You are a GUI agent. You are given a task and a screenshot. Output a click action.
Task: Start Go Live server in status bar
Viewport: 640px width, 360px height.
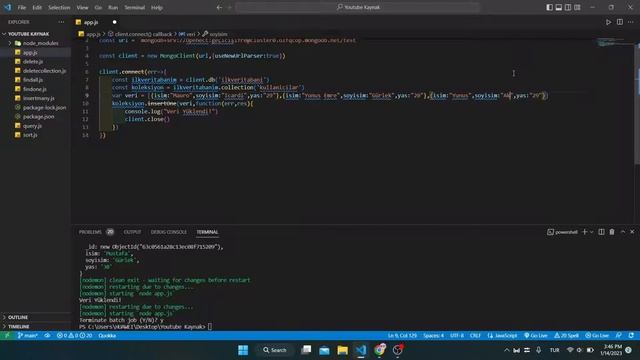click(536, 336)
